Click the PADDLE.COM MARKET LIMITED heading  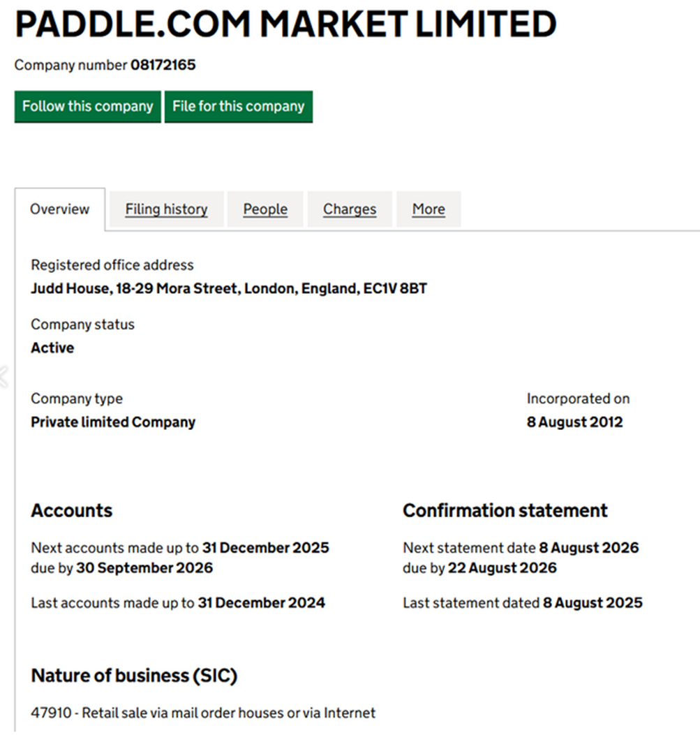click(285, 25)
